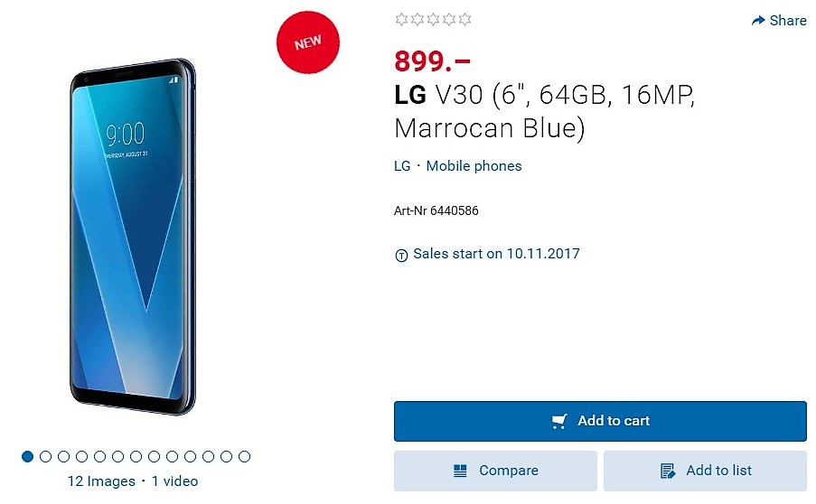The image size is (816, 504).
Task: Click the Add to cart button
Action: (x=600, y=421)
